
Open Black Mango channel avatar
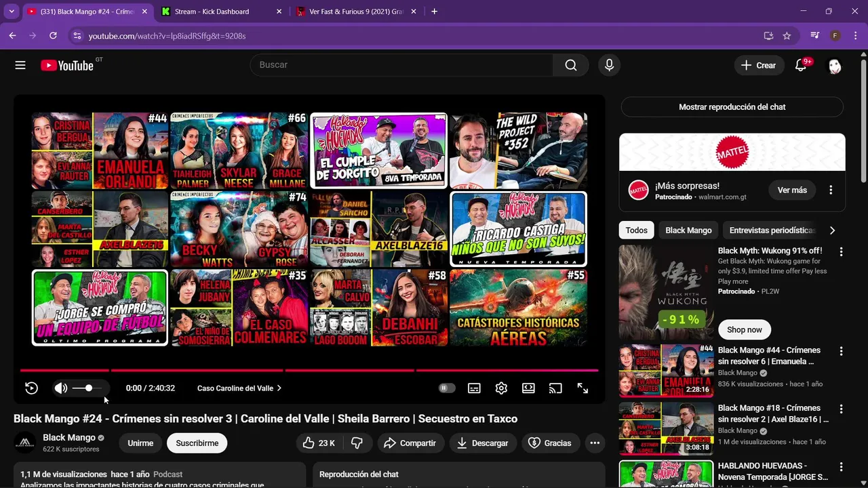coord(25,443)
